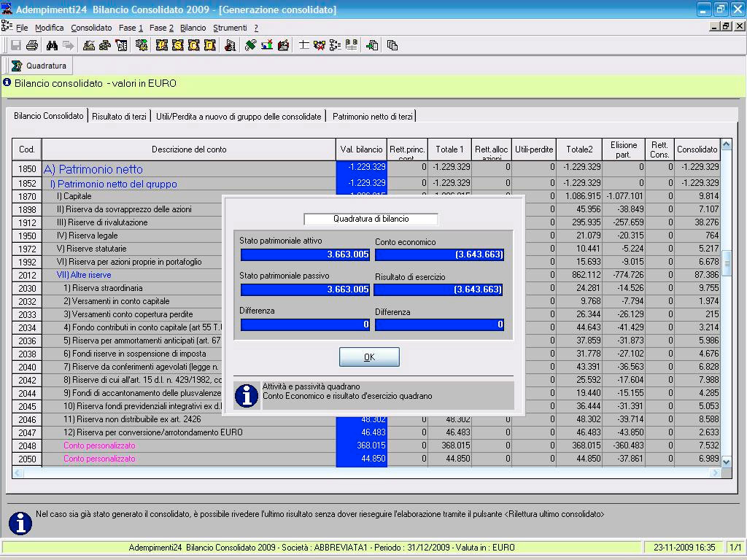The image size is (747, 560).
Task: Click the yellow linked nodes red X icon
Action: pos(320,45)
